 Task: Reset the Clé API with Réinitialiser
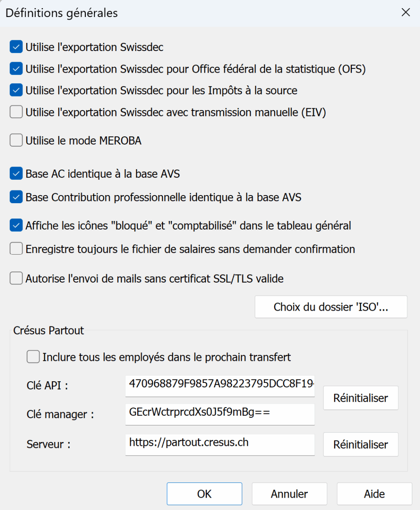360,398
